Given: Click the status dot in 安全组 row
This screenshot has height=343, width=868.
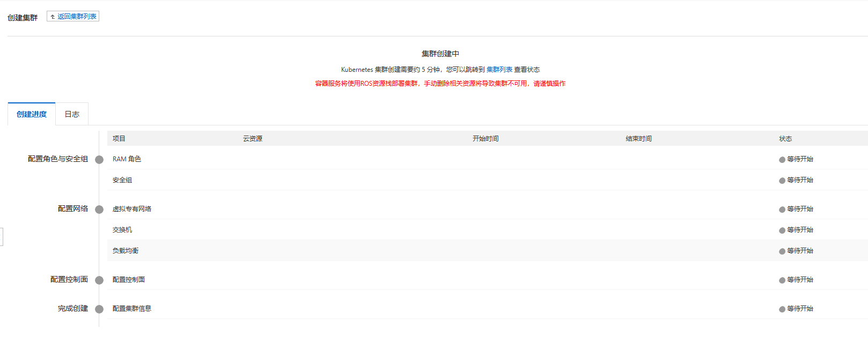Looking at the screenshot, I should click(782, 181).
